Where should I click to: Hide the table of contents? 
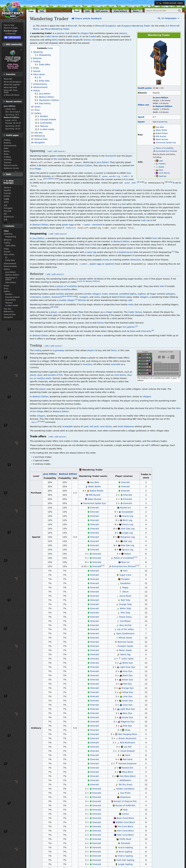(x=50, y=48)
